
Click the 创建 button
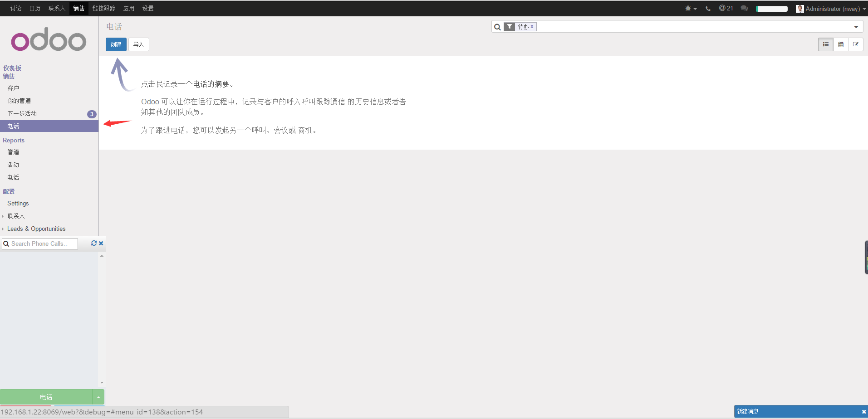(x=116, y=44)
